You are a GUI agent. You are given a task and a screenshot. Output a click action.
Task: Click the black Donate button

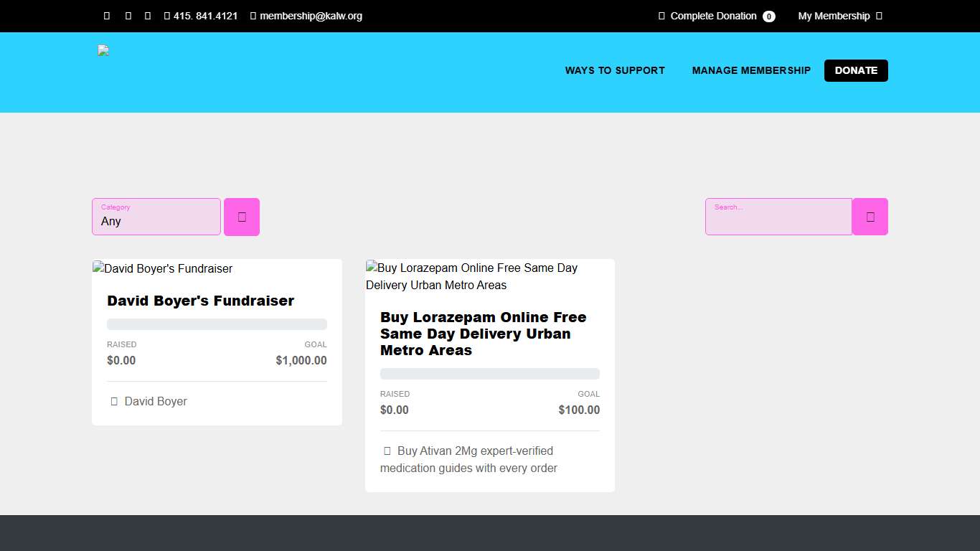[x=856, y=70]
